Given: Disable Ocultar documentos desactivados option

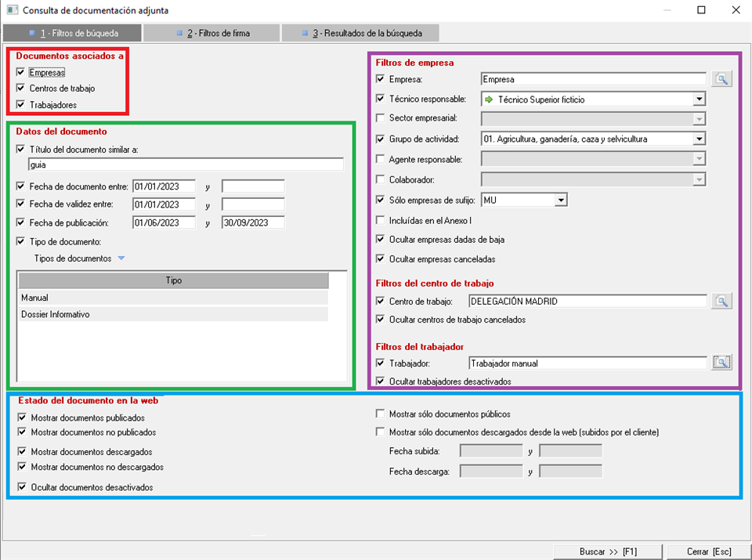Looking at the screenshot, I should pos(21,487).
